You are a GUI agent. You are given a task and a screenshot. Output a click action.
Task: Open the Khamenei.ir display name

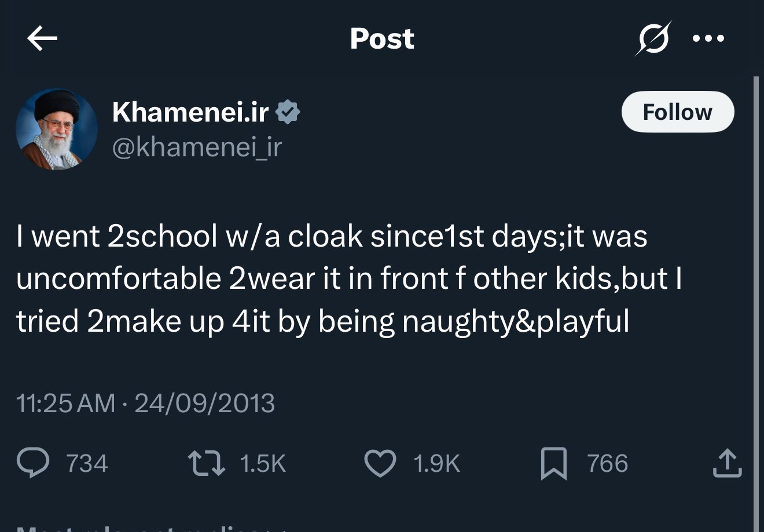(190, 112)
